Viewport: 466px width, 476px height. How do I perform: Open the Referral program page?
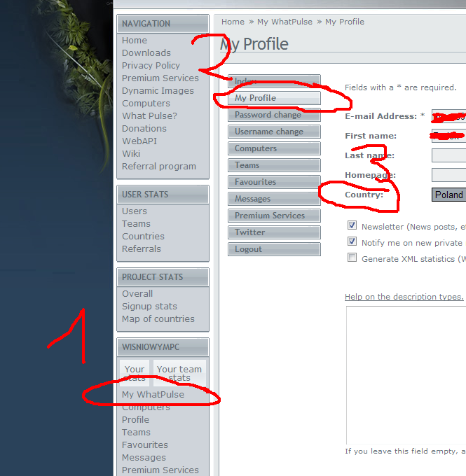(159, 167)
